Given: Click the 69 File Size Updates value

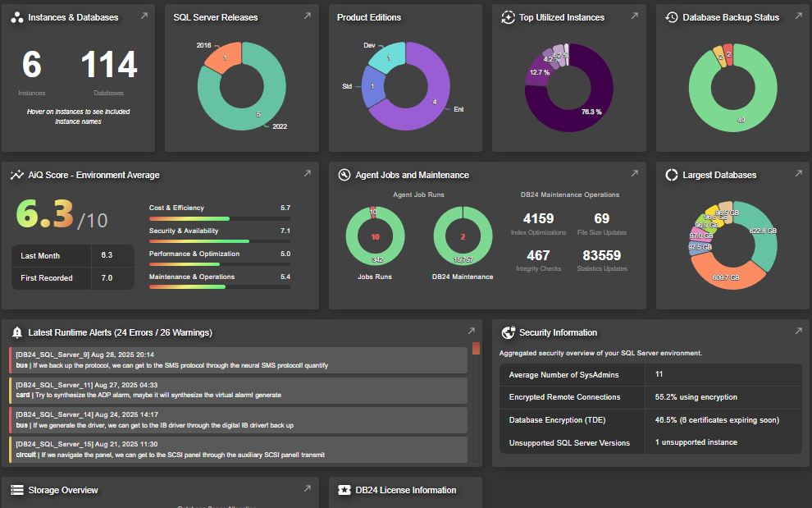Looking at the screenshot, I should [602, 219].
